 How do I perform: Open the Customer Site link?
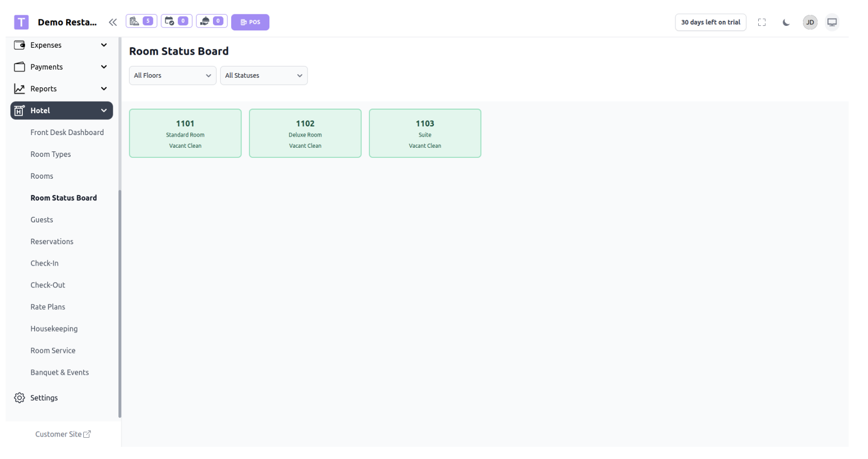point(63,435)
